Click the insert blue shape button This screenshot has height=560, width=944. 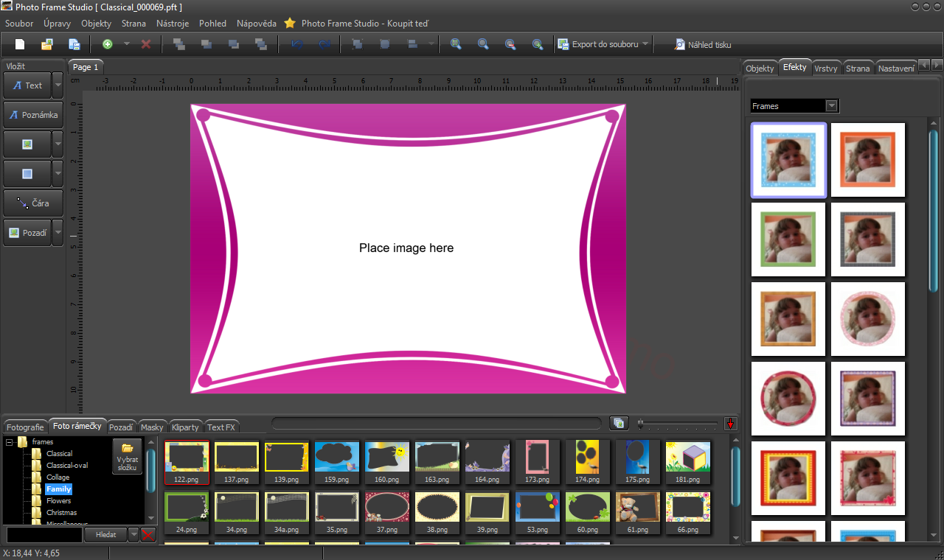(x=27, y=174)
